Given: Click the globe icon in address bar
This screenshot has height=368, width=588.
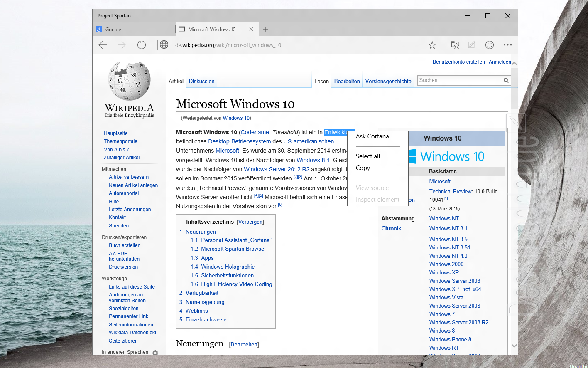Looking at the screenshot, I should click(x=164, y=44).
